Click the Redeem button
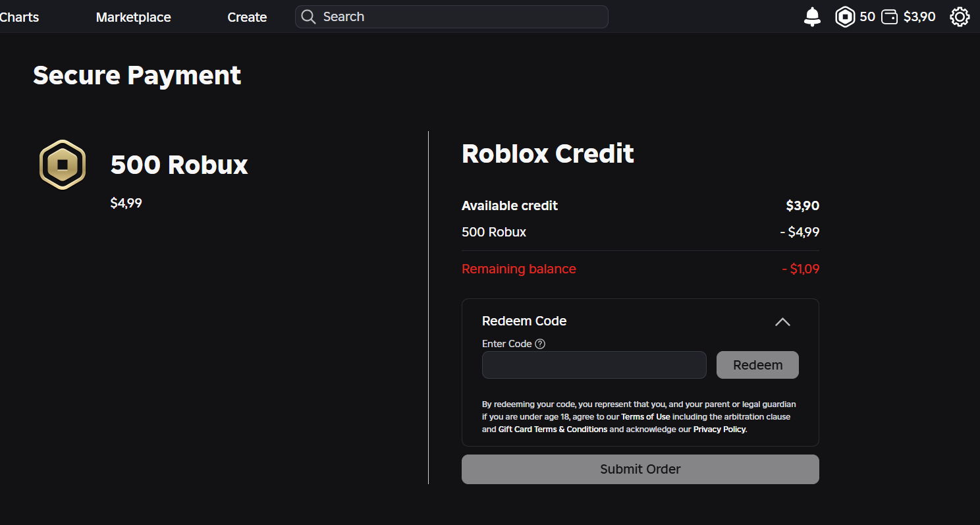This screenshot has width=980, height=525. click(x=757, y=365)
